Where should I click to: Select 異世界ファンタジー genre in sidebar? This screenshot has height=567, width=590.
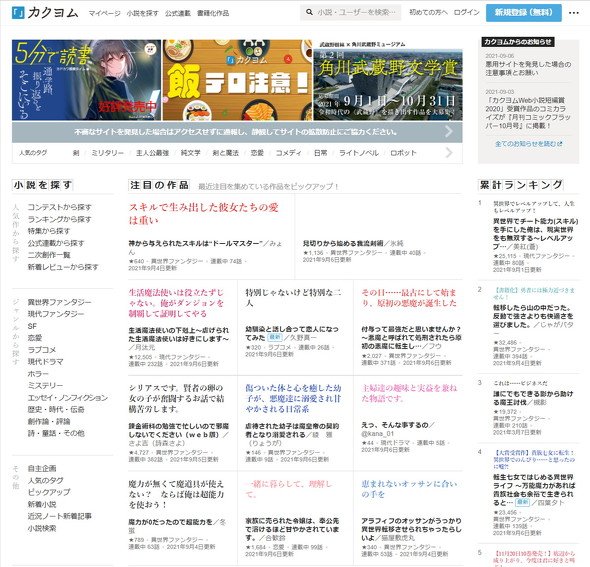[59, 302]
